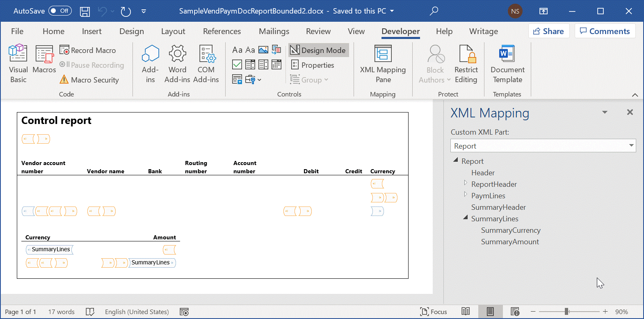Click the Focus mode button
The width and height of the screenshot is (644, 319).
click(434, 312)
